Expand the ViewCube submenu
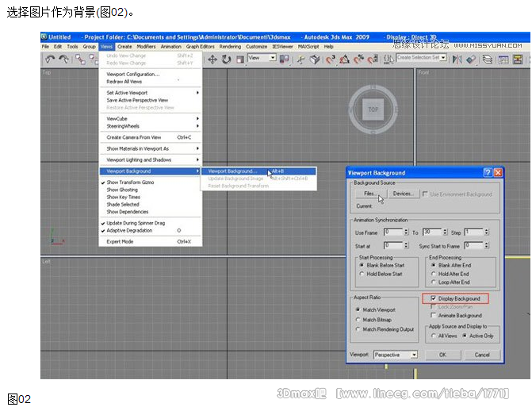 pos(152,118)
